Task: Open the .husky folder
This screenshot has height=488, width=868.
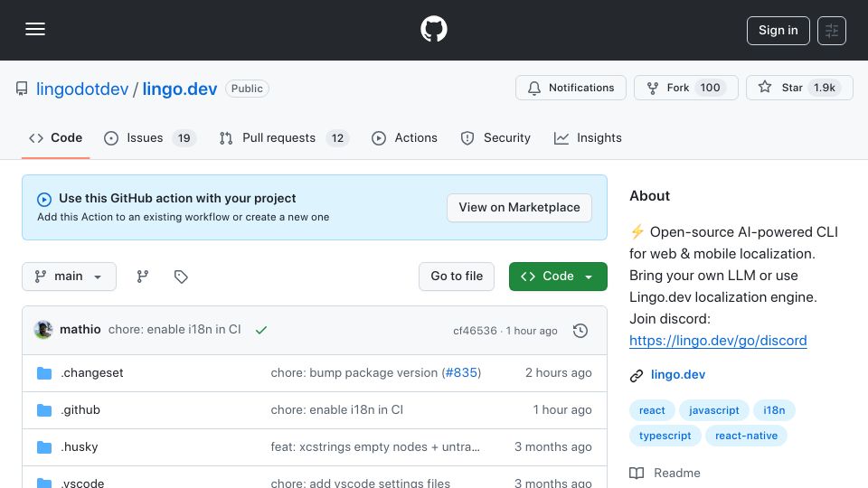Action: click(x=80, y=447)
